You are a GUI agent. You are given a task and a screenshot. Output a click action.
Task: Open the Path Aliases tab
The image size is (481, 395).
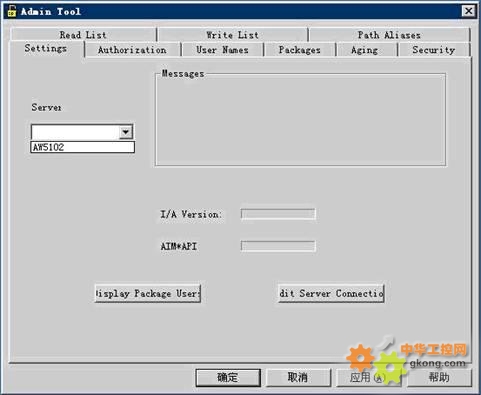tap(389, 35)
